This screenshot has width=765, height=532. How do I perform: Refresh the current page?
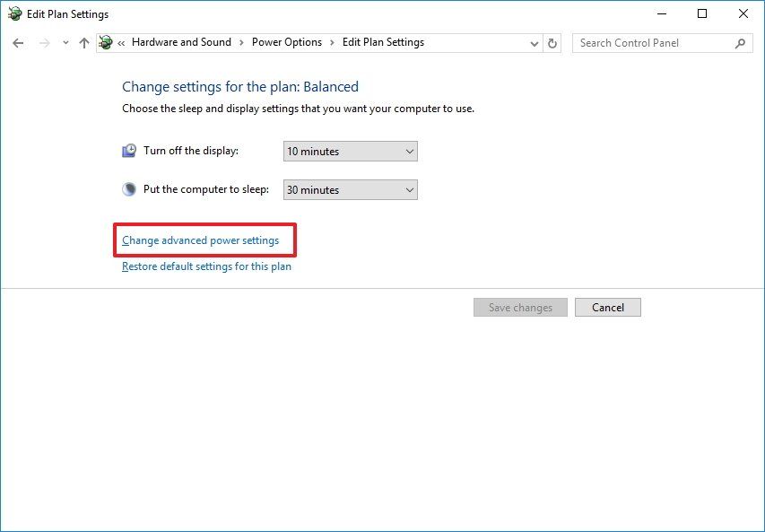[x=552, y=42]
